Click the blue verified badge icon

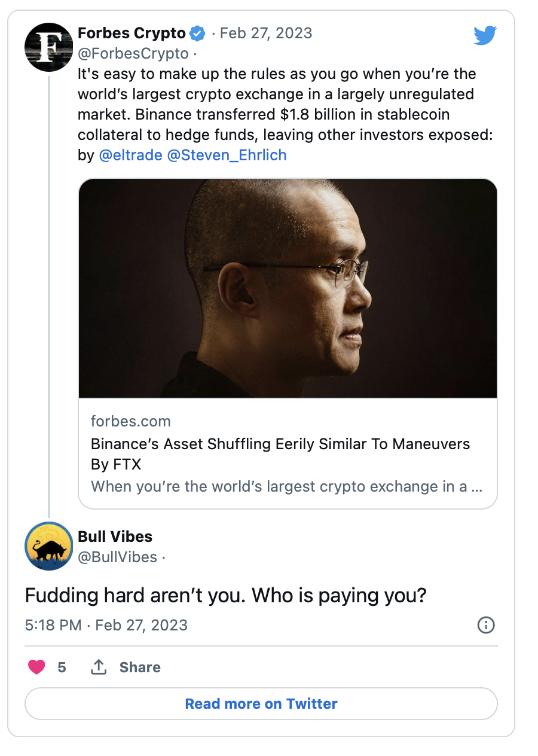point(198,33)
